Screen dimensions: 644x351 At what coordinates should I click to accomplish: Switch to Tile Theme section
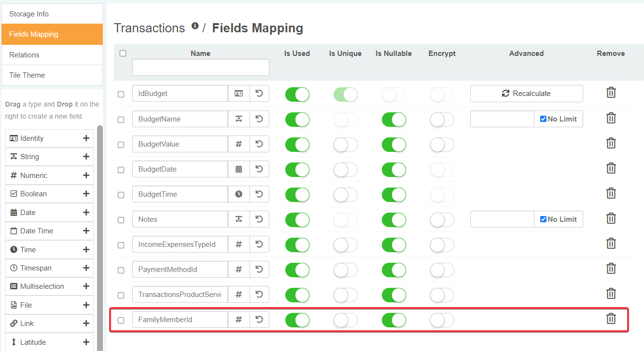(x=52, y=75)
